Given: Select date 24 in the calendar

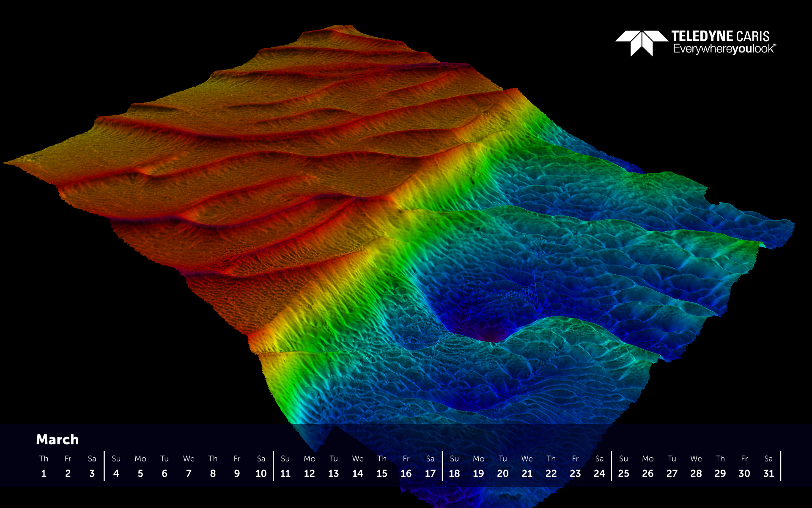Looking at the screenshot, I should tap(599, 474).
